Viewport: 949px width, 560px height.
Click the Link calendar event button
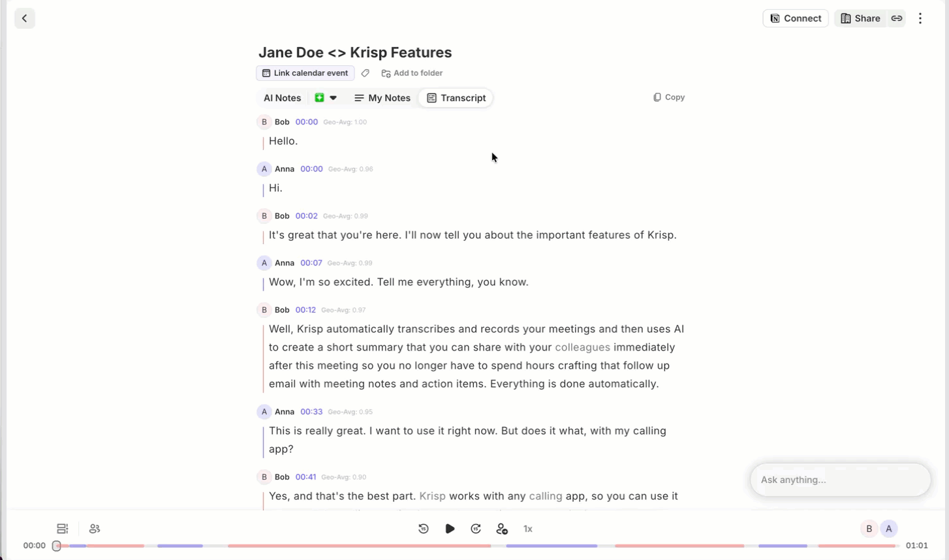click(x=305, y=73)
